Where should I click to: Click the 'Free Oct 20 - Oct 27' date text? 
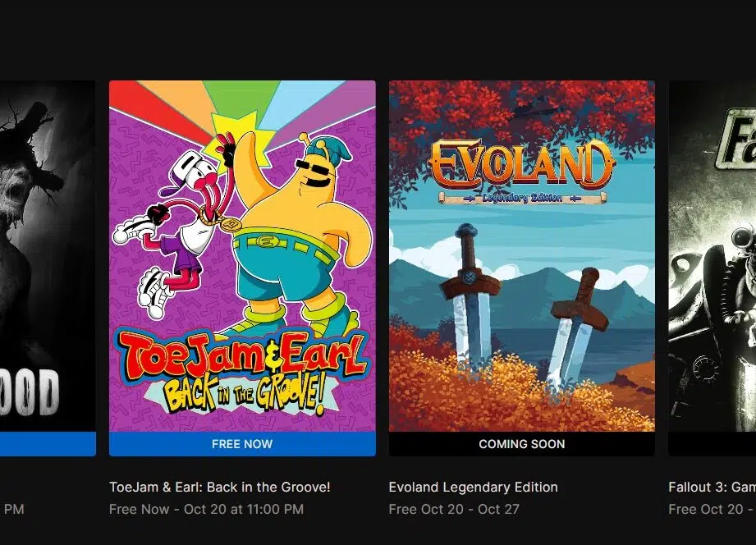click(454, 510)
